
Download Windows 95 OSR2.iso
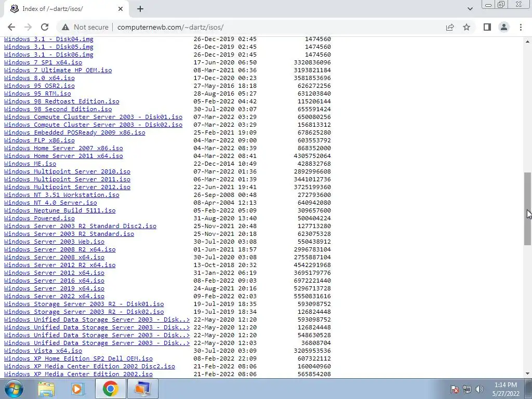point(39,86)
